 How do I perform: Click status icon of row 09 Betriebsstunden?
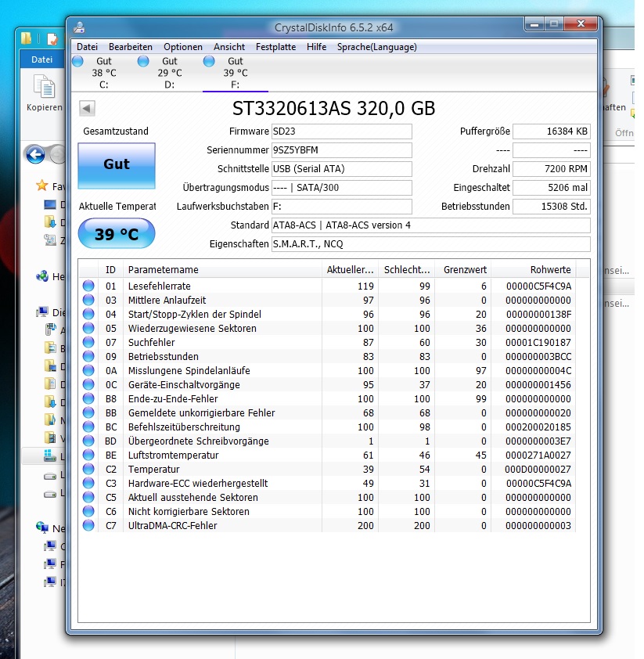coord(88,356)
